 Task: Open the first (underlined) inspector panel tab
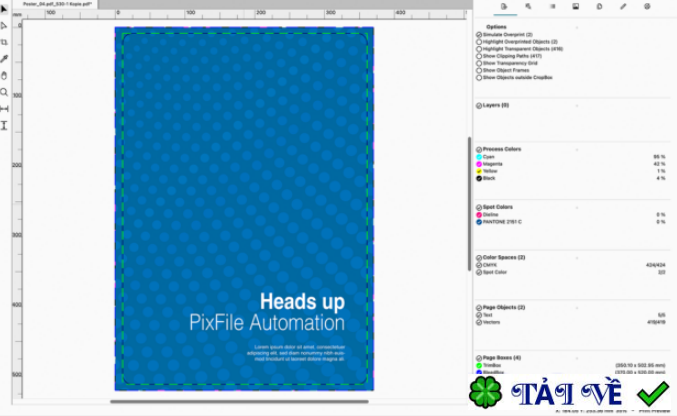(x=504, y=6)
